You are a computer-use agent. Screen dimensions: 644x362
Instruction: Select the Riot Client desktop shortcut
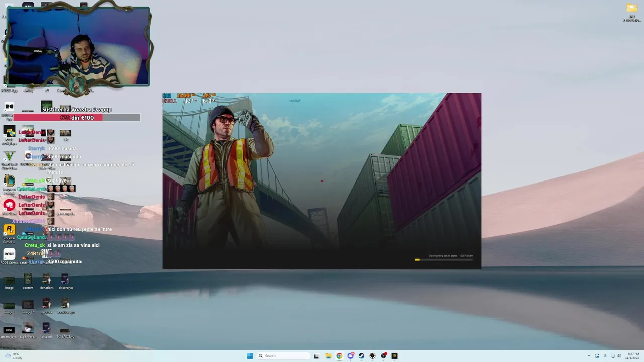pos(9,207)
